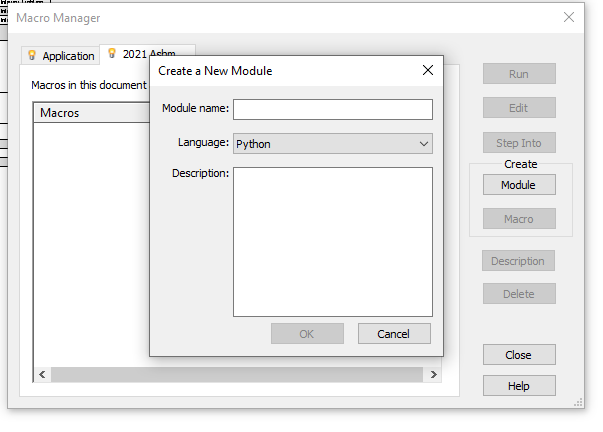Expand the Language dropdown showing Python
Viewport: 603px width, 432px height.
pyautogui.click(x=332, y=144)
